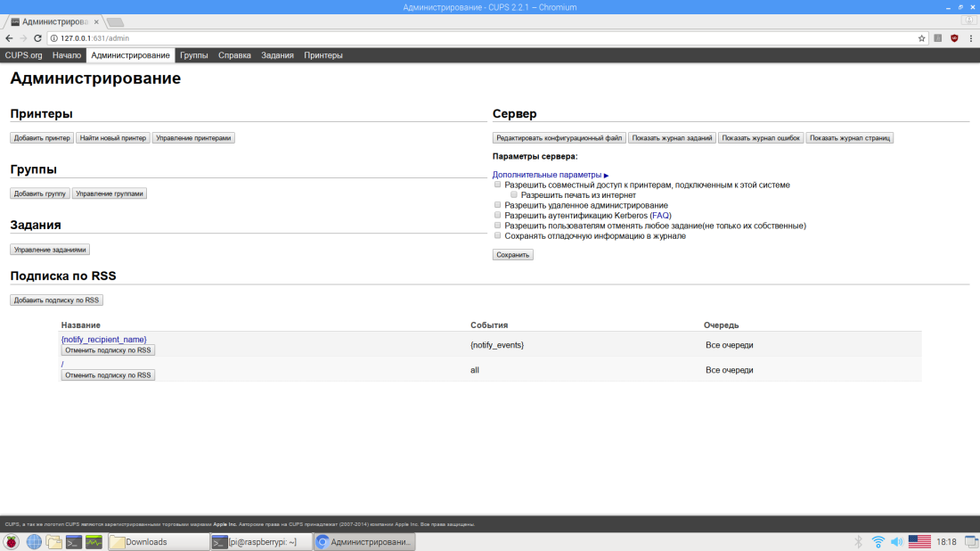The height and width of the screenshot is (551, 980).
Task: Reload the page with the refresh icon
Action: pos(37,38)
